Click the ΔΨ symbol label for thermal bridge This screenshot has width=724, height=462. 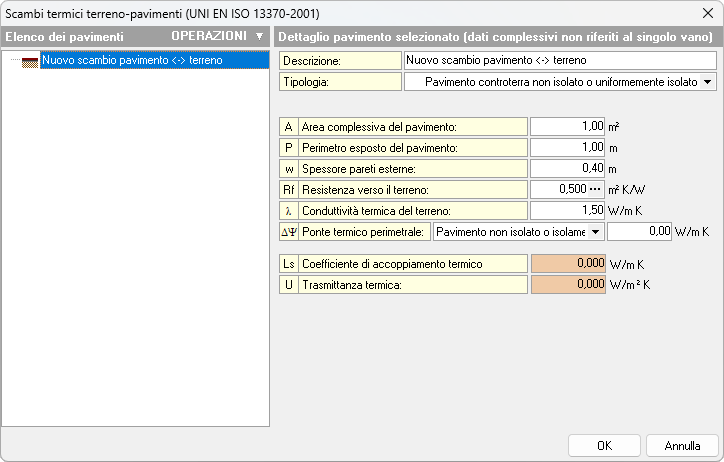tap(288, 232)
